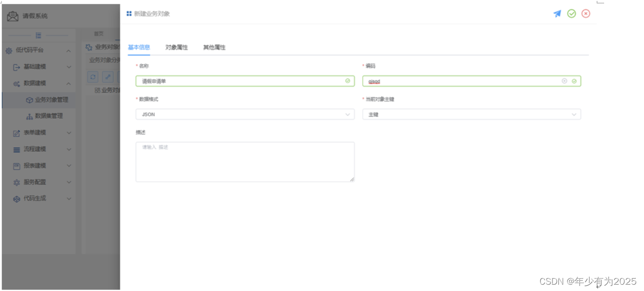The height and width of the screenshot is (291, 644).
Task: Select 数据集管理 in the sidebar
Action: click(39, 116)
